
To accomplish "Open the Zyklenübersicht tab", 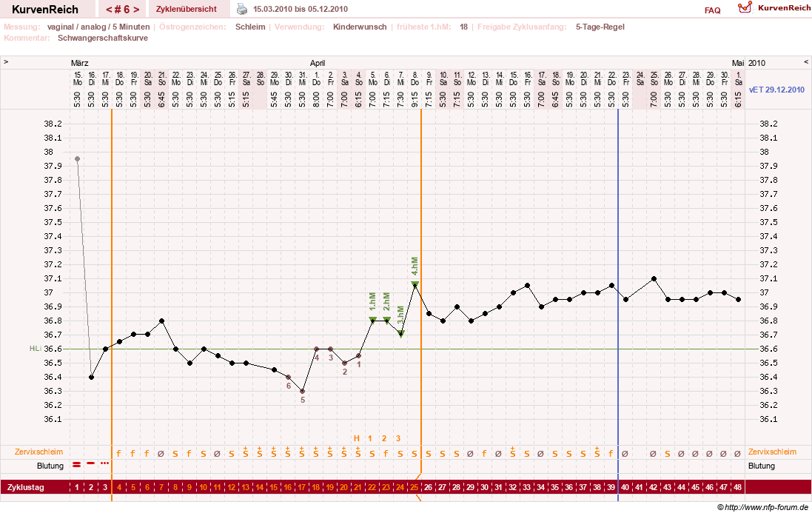I will click(x=187, y=10).
